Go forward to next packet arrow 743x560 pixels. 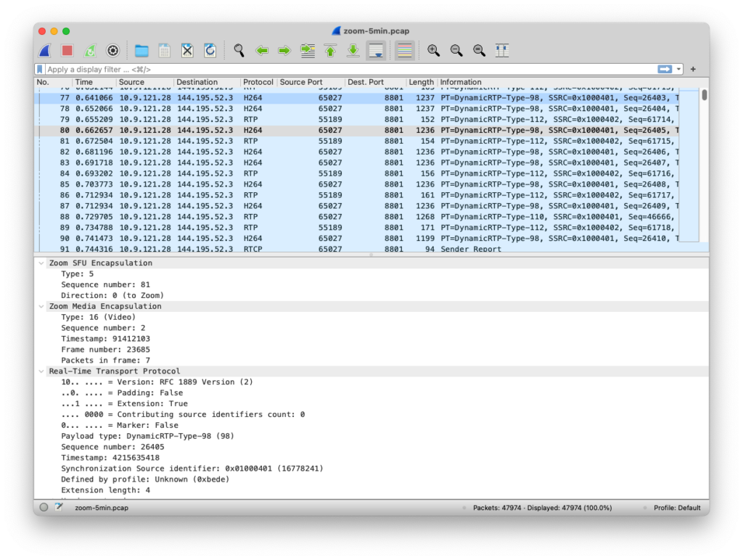coord(284,50)
